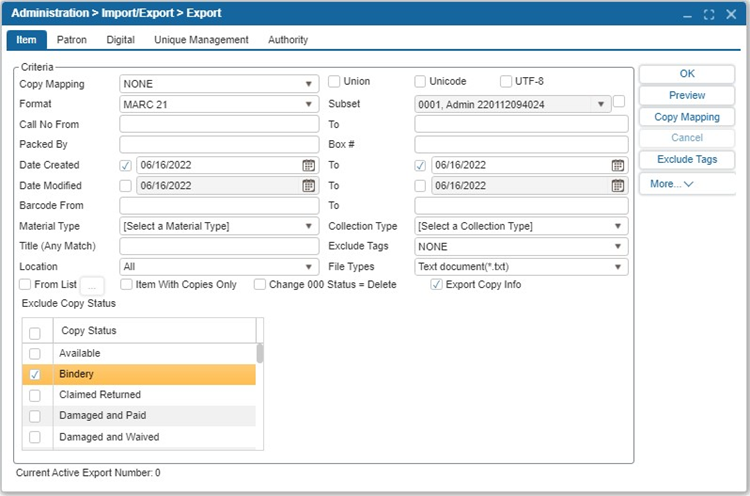This screenshot has width=750, height=496.
Task: Open calendar for Date Modified To field
Action: (x=618, y=186)
